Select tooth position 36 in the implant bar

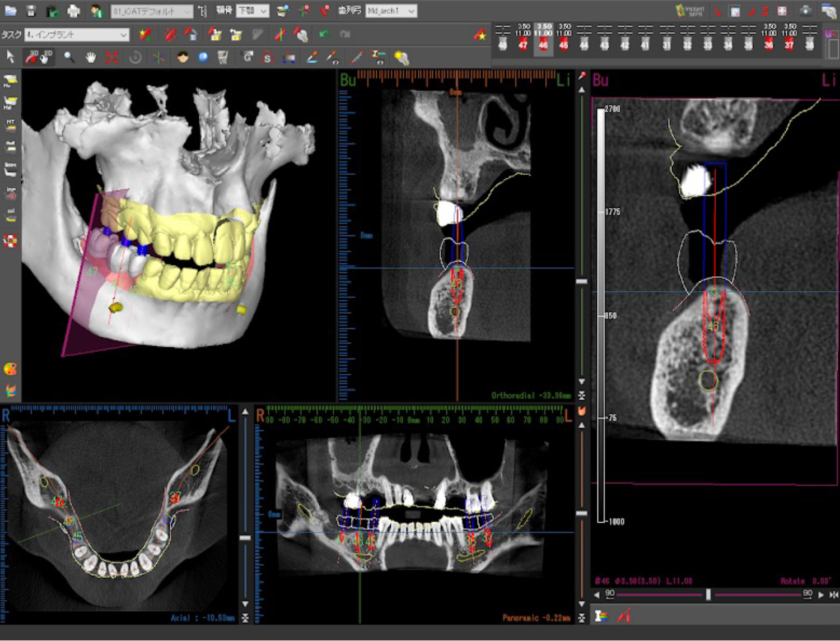[x=769, y=38]
